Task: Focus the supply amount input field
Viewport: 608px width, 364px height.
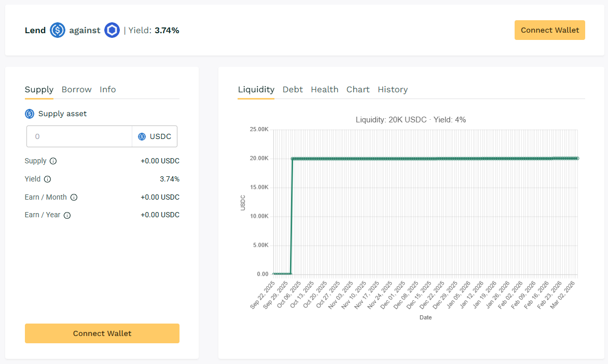Action: [x=79, y=137]
